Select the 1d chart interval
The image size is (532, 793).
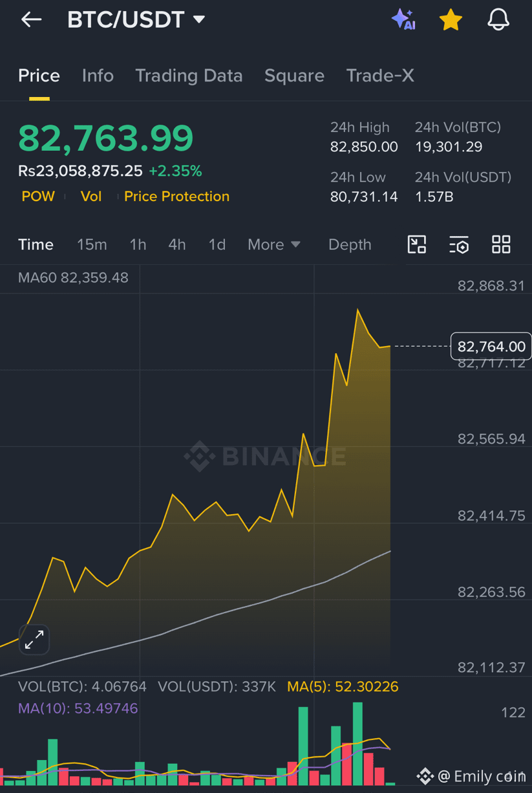pos(217,244)
